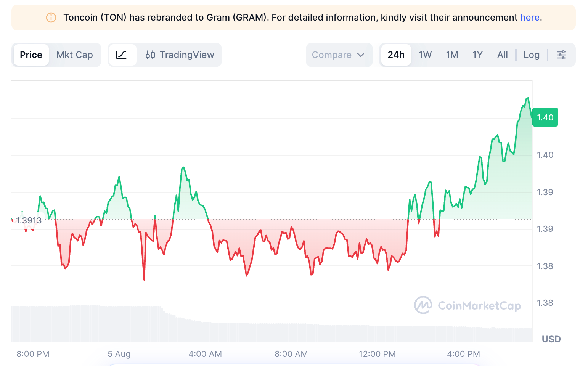Click the 8:00 PM time axis label

tap(33, 354)
